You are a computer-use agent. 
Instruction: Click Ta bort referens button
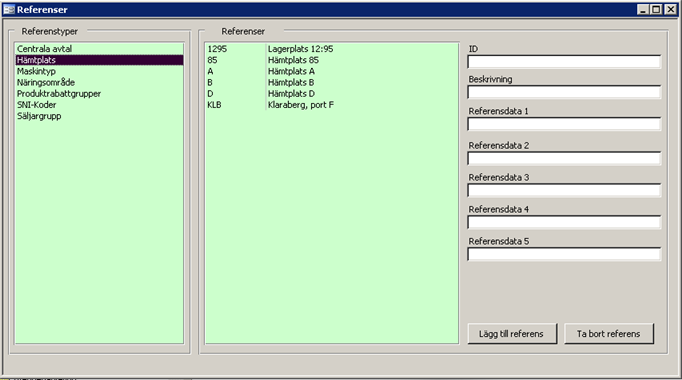click(x=608, y=334)
